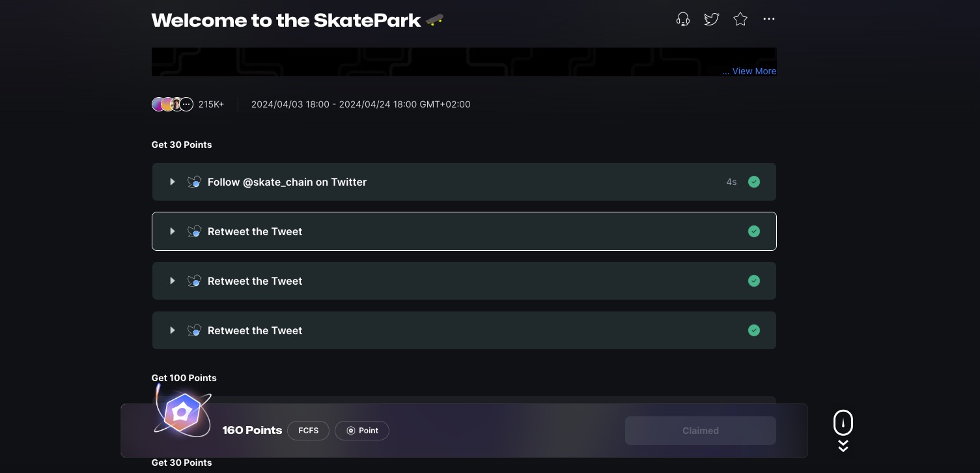Open the Twitter bird icon in header
980x473 pixels.
[711, 20]
